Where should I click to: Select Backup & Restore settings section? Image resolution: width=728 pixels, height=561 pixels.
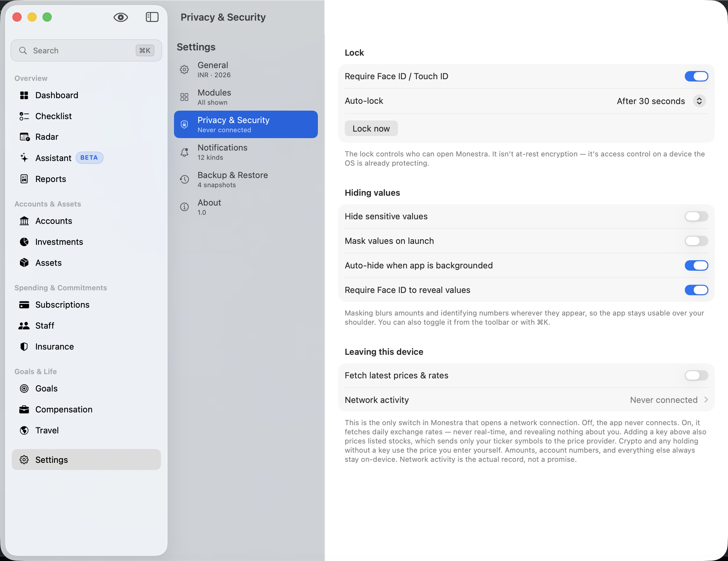coord(246,179)
